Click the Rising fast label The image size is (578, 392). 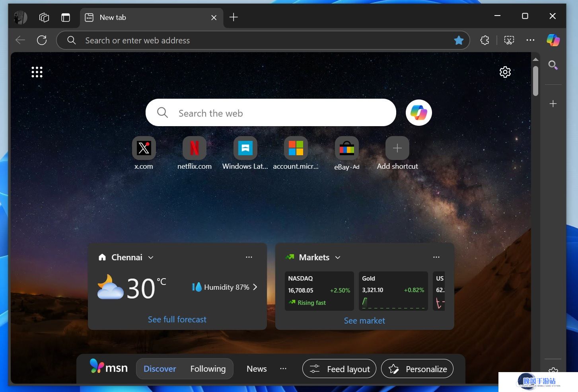311,303
